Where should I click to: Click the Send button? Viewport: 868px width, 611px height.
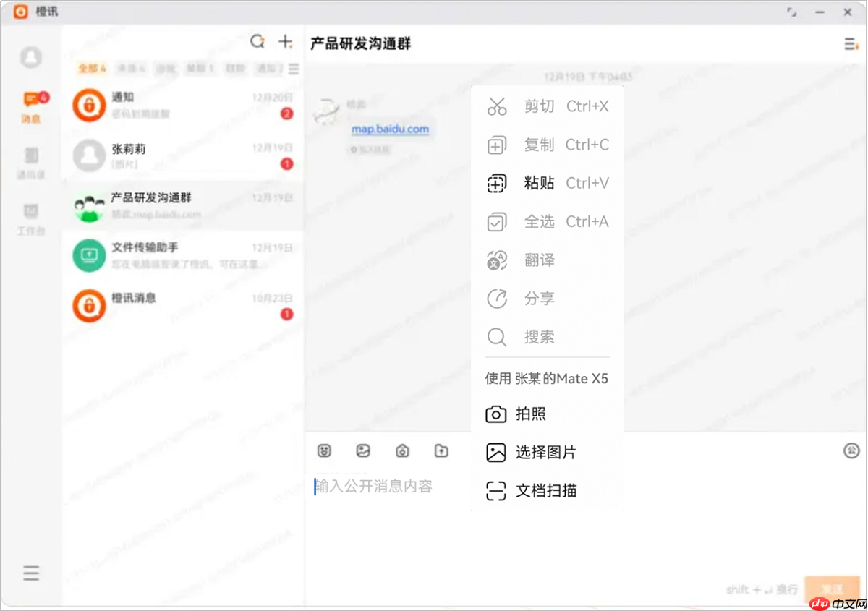832,589
